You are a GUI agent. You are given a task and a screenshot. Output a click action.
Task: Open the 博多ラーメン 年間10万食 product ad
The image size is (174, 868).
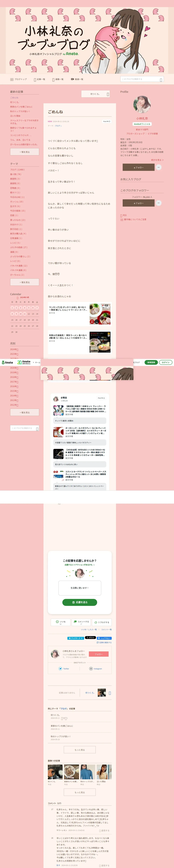click(x=80, y=342)
